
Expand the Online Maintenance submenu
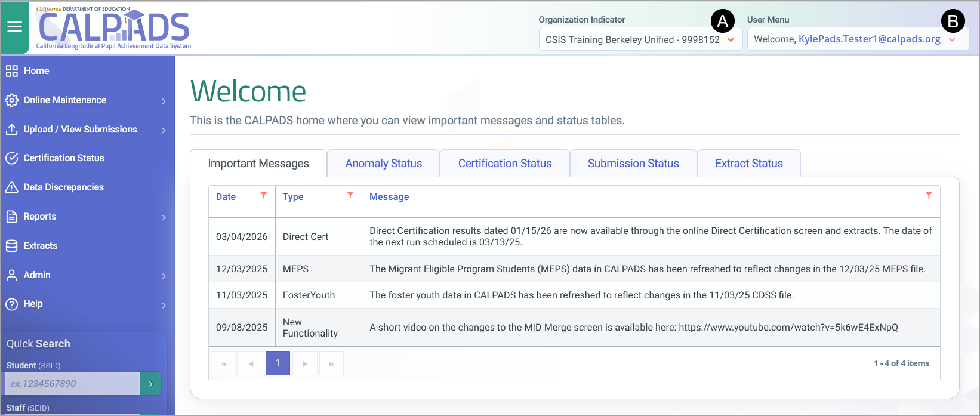pos(164,101)
